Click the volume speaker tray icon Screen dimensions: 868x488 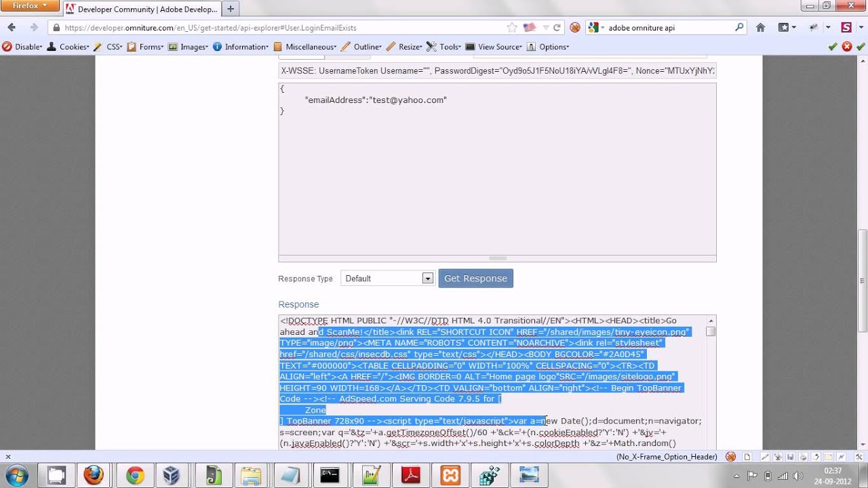click(x=798, y=476)
